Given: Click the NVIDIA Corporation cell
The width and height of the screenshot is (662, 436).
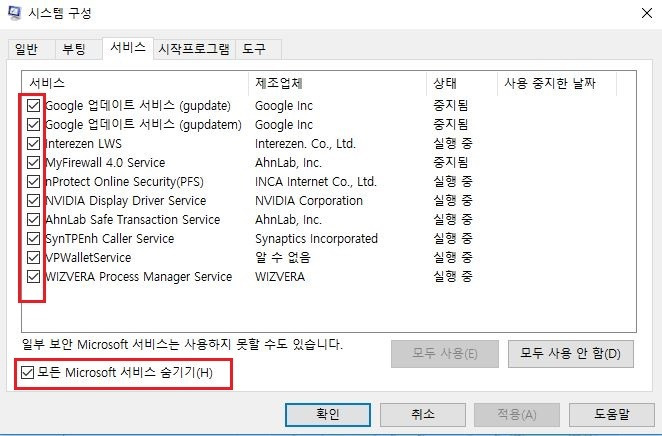Looking at the screenshot, I should tap(309, 200).
